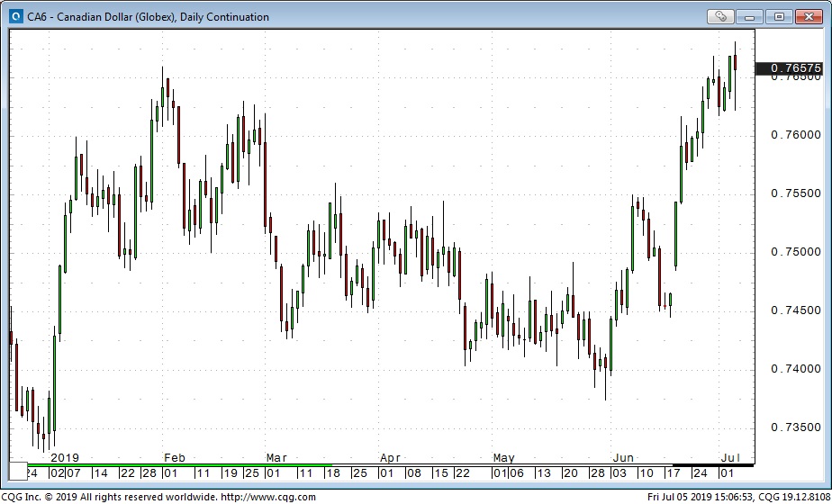Click the date label 22 under April

462,472
